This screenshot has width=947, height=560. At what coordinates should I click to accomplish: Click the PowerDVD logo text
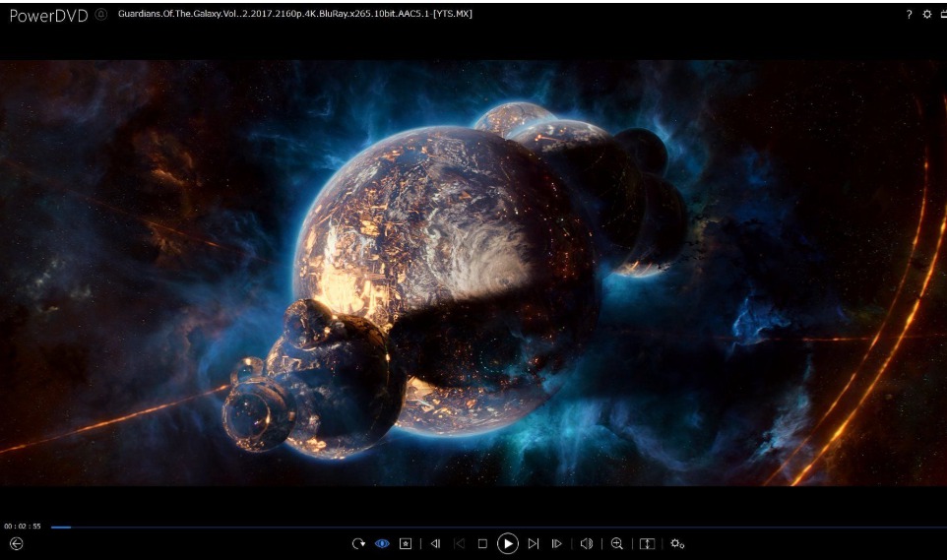[x=48, y=15]
